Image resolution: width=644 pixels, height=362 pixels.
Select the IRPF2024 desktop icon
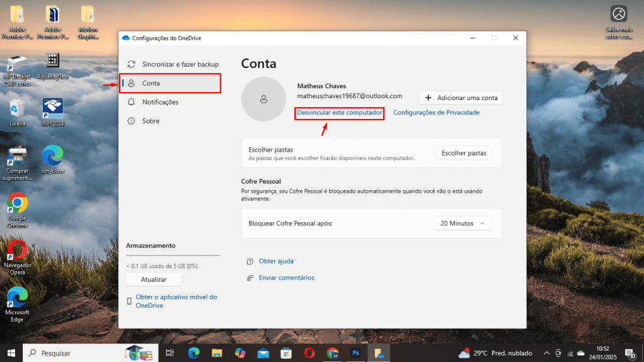[x=53, y=112]
